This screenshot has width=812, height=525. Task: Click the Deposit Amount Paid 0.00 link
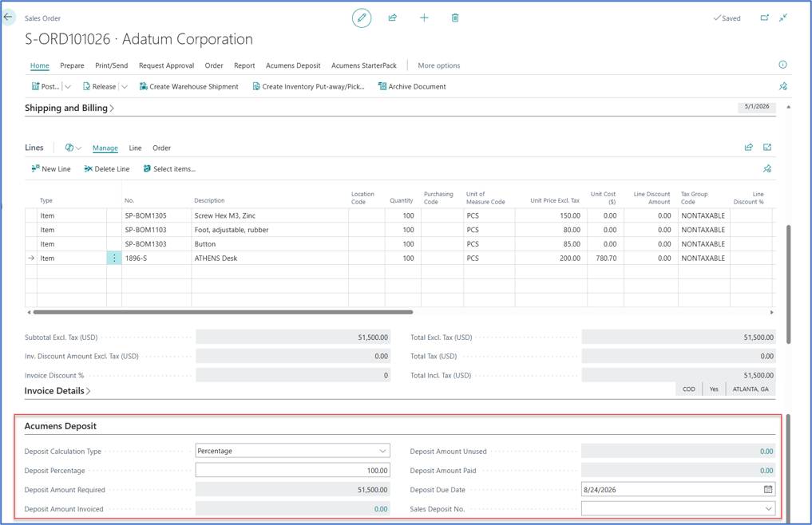[766, 471]
